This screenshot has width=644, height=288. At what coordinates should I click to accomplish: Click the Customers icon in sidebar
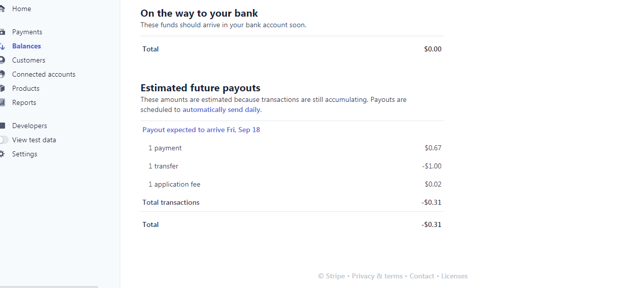(2, 60)
